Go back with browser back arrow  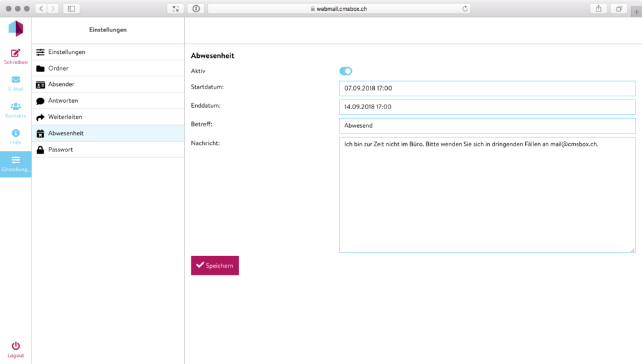coord(41,8)
